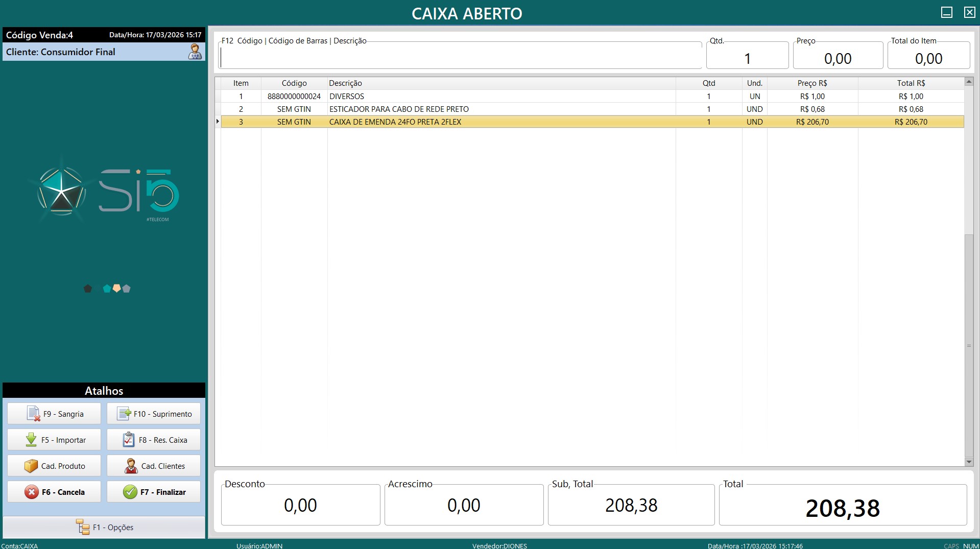
Task: Click the item list scrollbar down arrow
Action: pyautogui.click(x=969, y=462)
